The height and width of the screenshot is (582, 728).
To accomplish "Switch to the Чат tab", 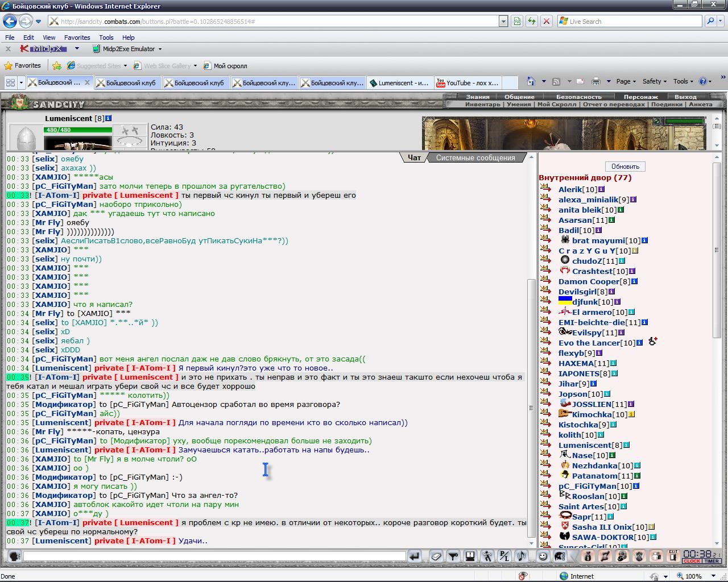I will click(414, 158).
